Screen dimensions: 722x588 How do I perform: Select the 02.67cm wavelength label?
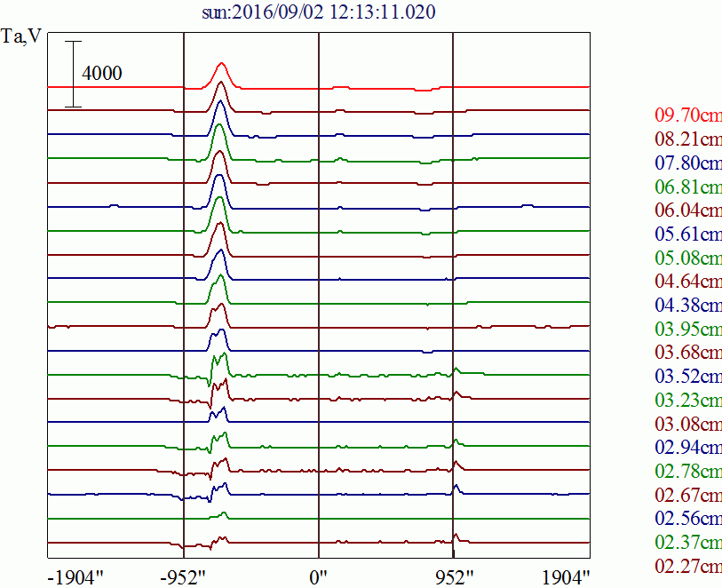(x=688, y=495)
